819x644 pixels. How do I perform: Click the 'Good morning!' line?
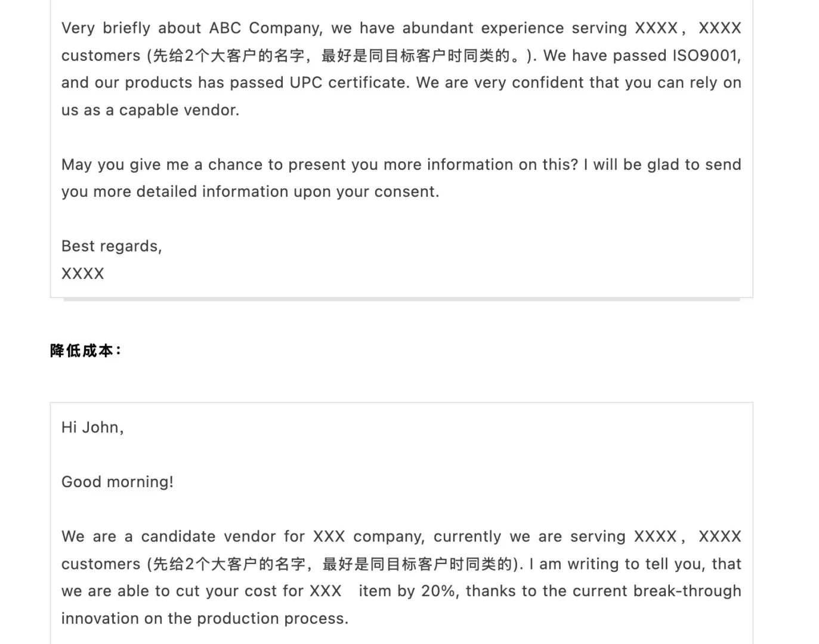click(x=118, y=482)
